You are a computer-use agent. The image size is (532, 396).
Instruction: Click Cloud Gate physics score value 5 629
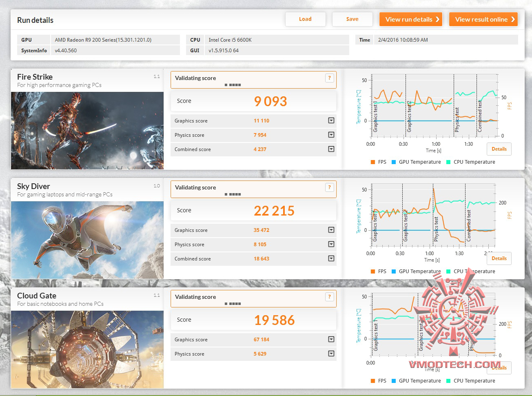(260, 354)
